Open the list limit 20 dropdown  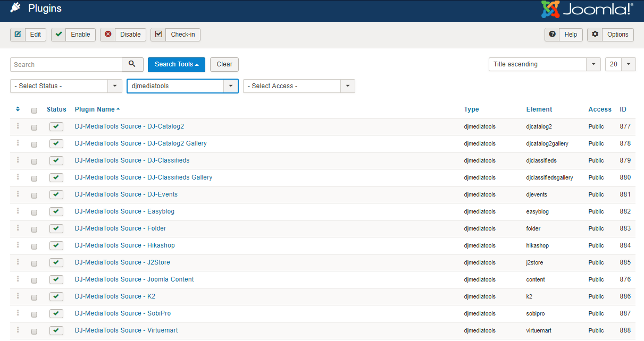(x=621, y=64)
